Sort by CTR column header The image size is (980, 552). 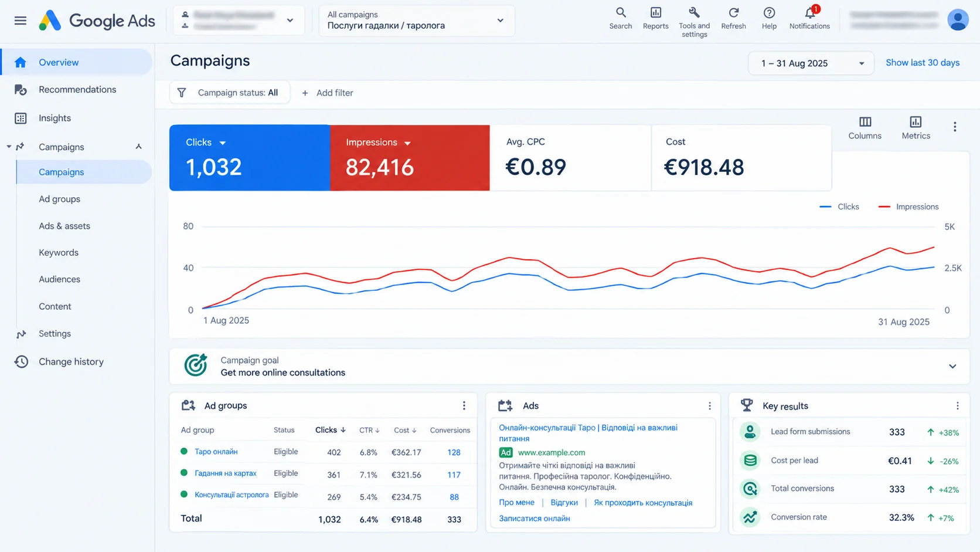pos(369,430)
